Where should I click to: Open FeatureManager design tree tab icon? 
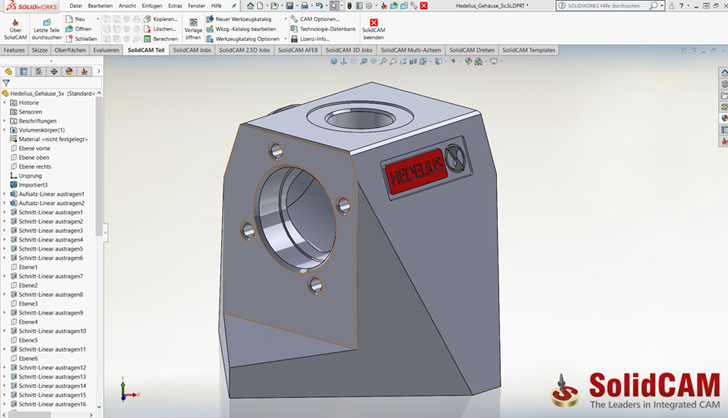point(8,72)
